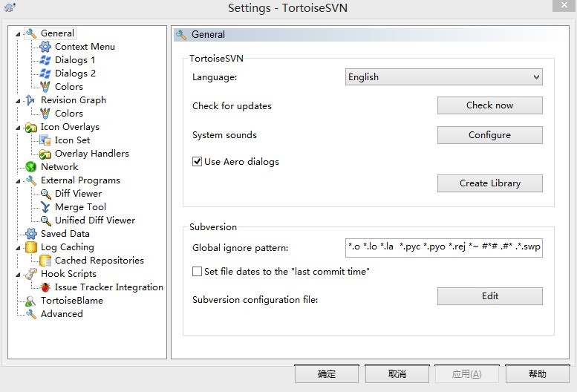Click the window icon beside Dialogs 1
577x392 pixels.
tap(45, 60)
